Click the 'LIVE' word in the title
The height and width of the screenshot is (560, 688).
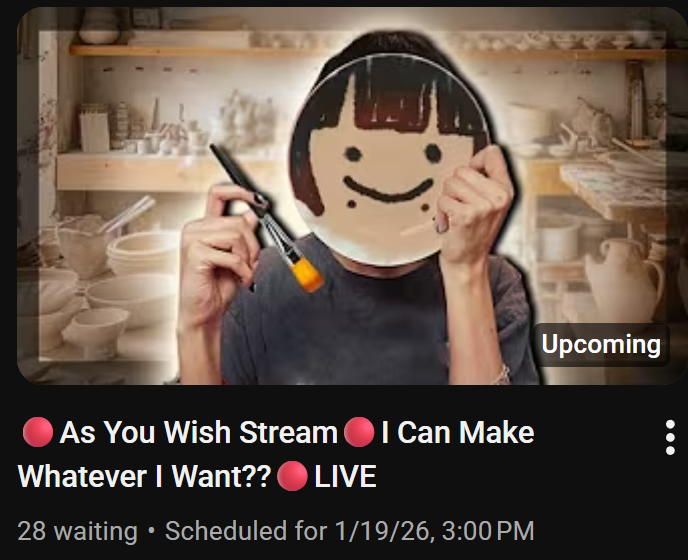click(x=345, y=477)
